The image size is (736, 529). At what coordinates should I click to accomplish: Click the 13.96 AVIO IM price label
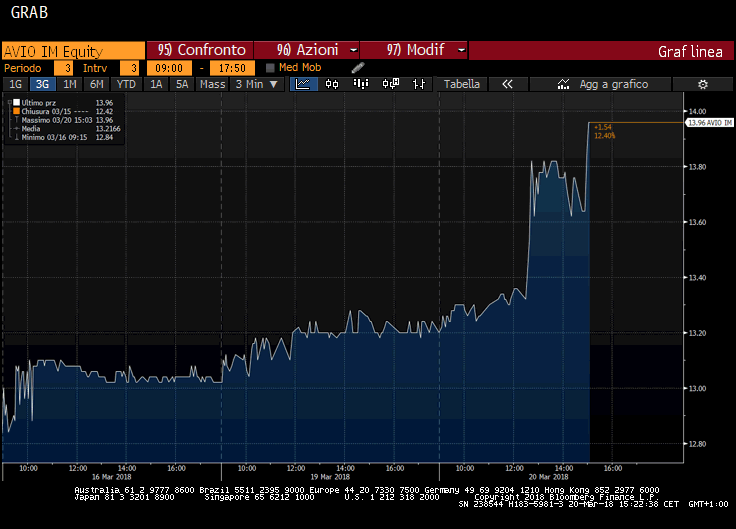(x=710, y=123)
